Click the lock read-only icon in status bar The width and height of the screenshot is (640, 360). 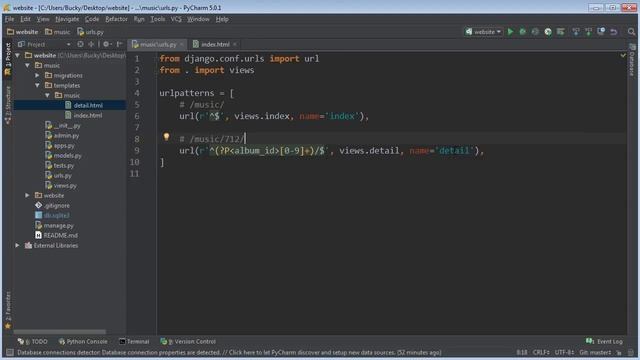619,352
